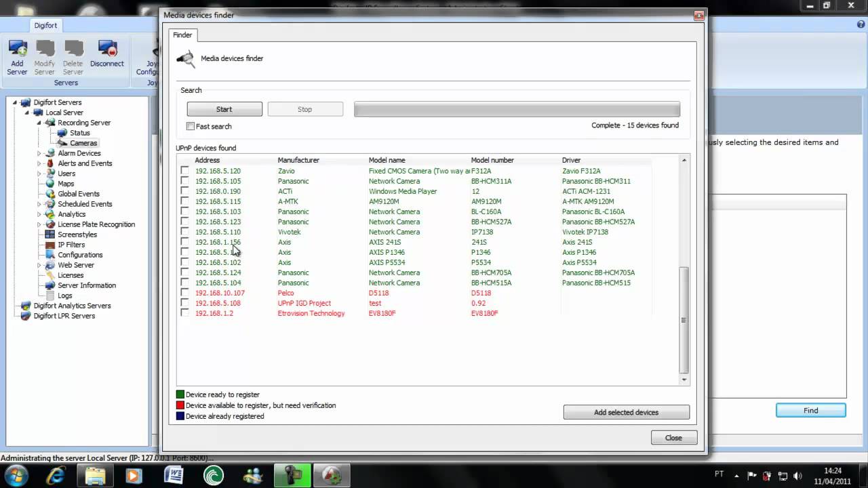Check the Vivotek 192.168.5.110 device
This screenshot has height=488, width=868.
click(184, 232)
